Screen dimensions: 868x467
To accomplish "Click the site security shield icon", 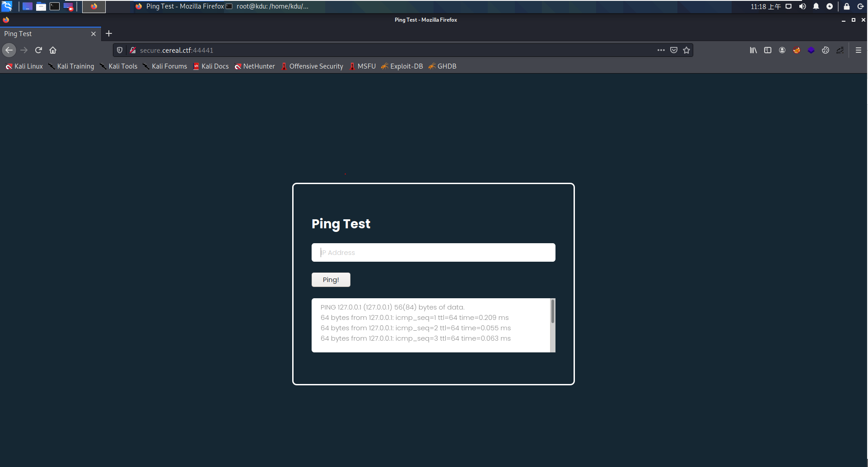I will tap(119, 50).
